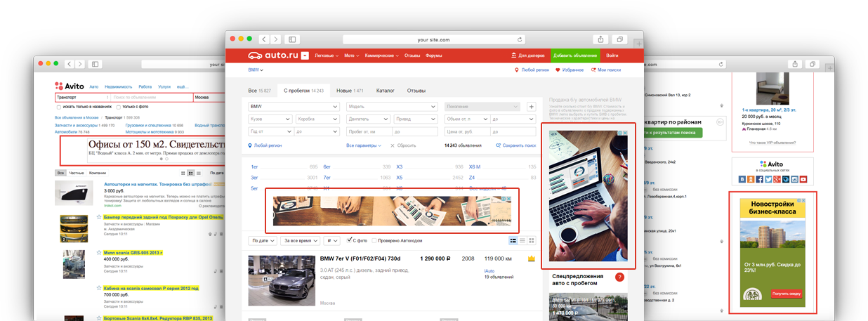
Task: Open 'Коммерческие' menu in header
Action: (x=381, y=55)
